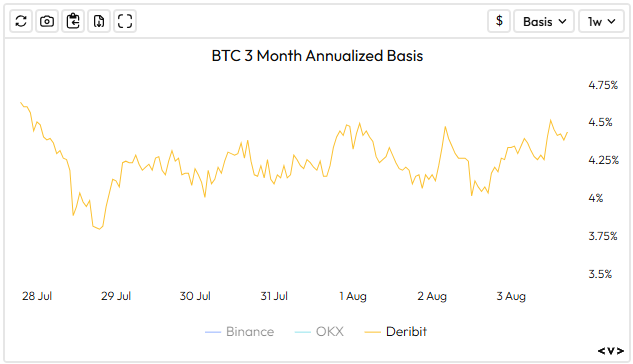The height and width of the screenshot is (364, 633).
Task: Toggle Deribit series in legend
Action: [x=396, y=332]
